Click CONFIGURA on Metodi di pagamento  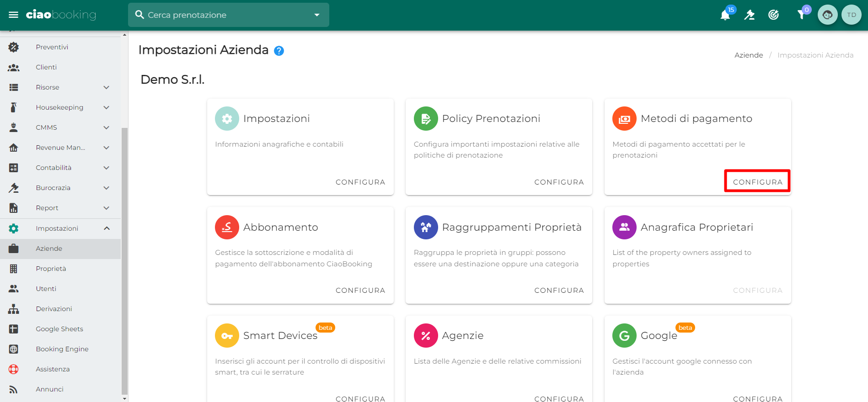click(x=758, y=182)
